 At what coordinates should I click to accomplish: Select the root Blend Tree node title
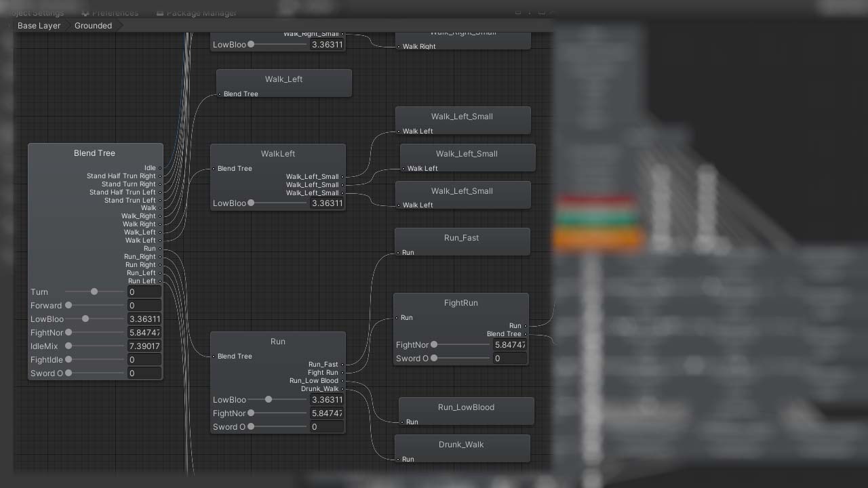(x=95, y=153)
